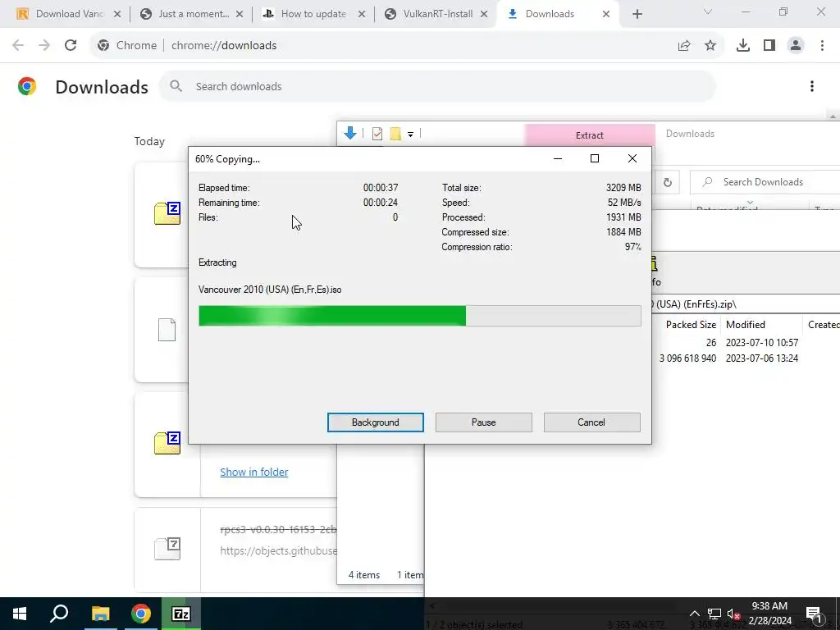Click Explorer properties checkmark icon
This screenshot has height=630, width=840.
pos(377,134)
